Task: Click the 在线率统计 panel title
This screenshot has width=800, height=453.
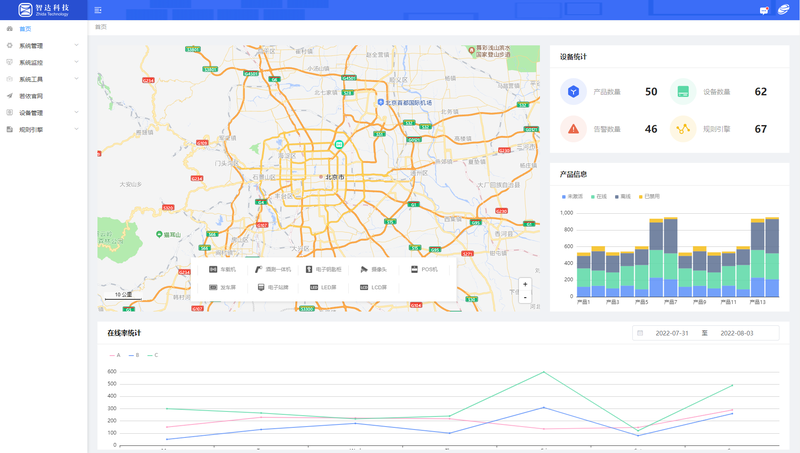Action: point(124,333)
